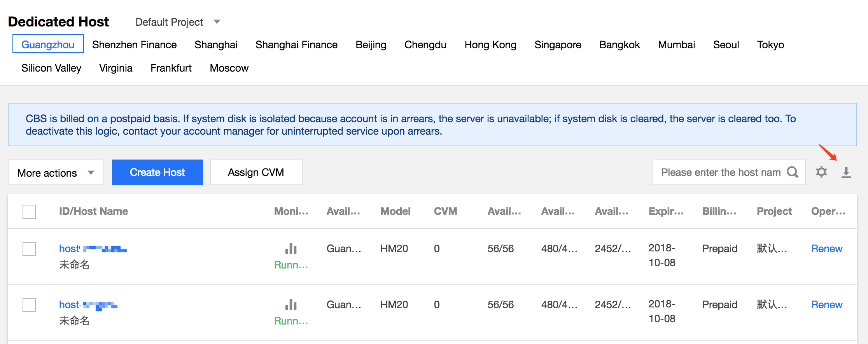Open the More actions dropdown
The width and height of the screenshot is (868, 344).
(56, 172)
